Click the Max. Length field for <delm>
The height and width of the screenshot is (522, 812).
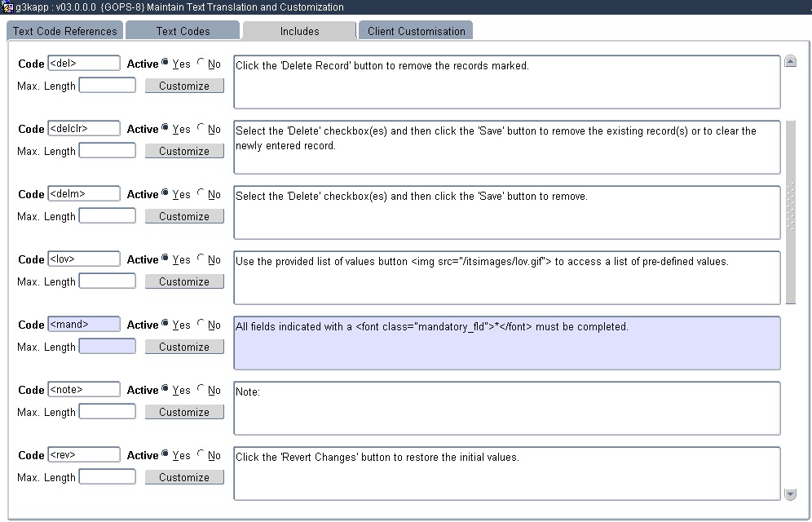(107, 216)
